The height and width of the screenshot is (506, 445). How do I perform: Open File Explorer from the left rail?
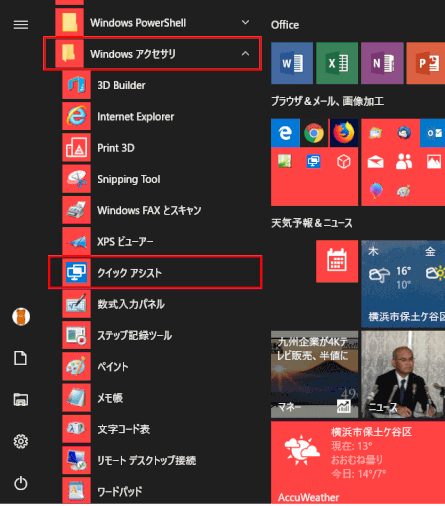coord(21,399)
